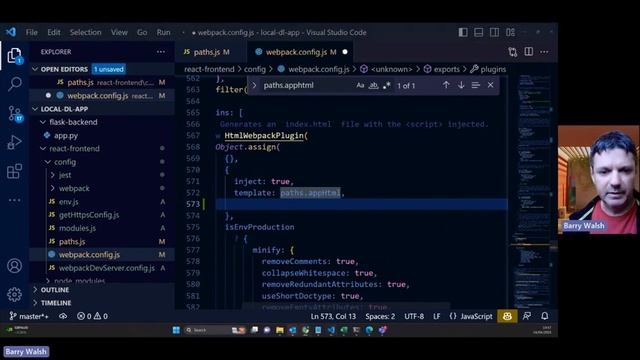Change encoding via UTF-8 status item

[x=414, y=316]
